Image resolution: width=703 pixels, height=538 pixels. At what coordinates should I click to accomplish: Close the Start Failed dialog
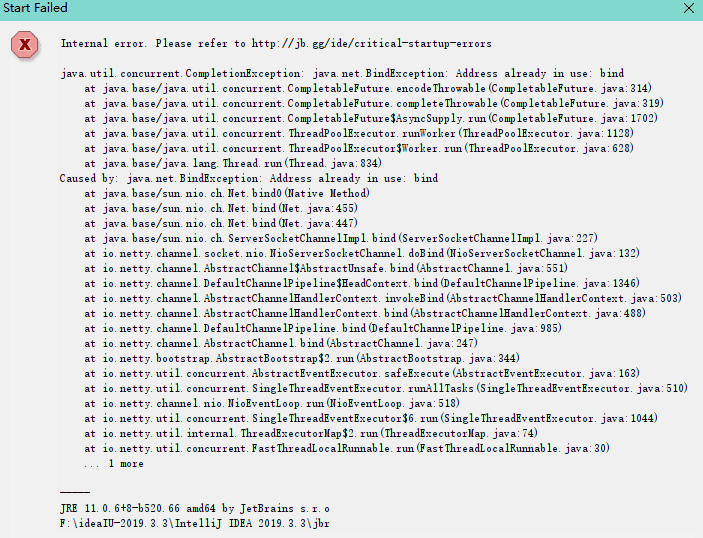click(x=688, y=8)
